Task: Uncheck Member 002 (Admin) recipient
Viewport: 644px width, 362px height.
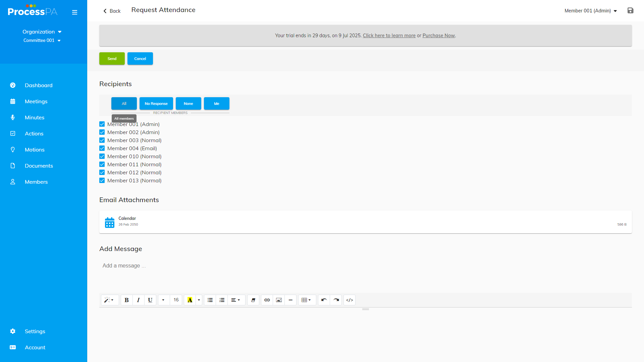Action: (x=102, y=132)
